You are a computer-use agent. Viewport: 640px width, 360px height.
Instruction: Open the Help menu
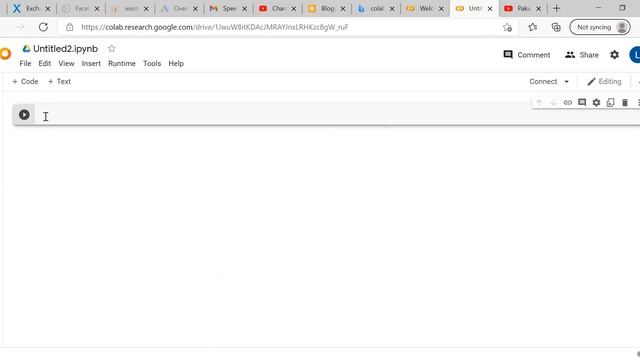point(176,64)
